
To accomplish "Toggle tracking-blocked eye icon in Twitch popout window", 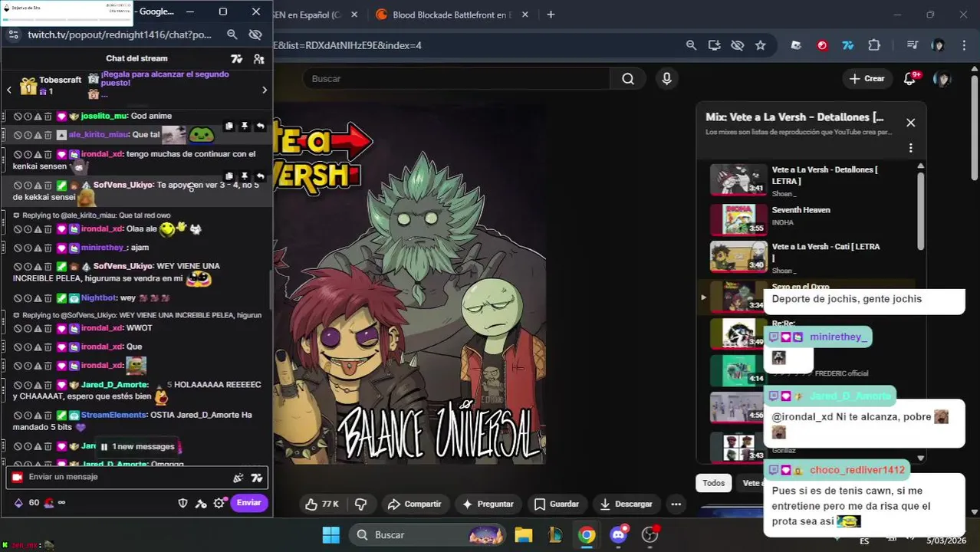I will (255, 34).
